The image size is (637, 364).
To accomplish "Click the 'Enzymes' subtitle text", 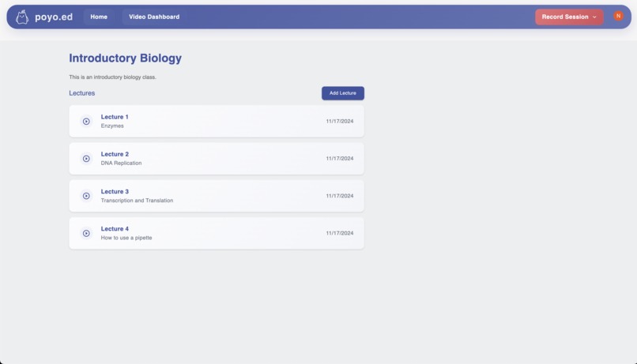I will tap(112, 126).
